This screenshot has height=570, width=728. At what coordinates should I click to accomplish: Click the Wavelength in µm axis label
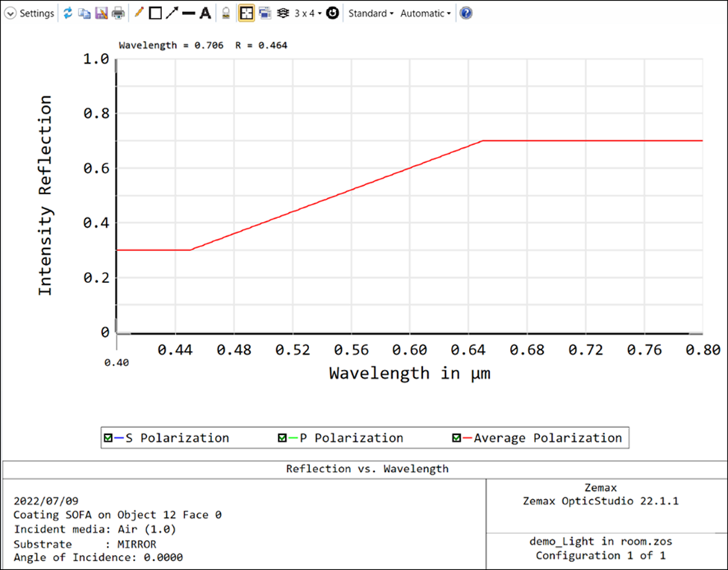click(x=409, y=373)
